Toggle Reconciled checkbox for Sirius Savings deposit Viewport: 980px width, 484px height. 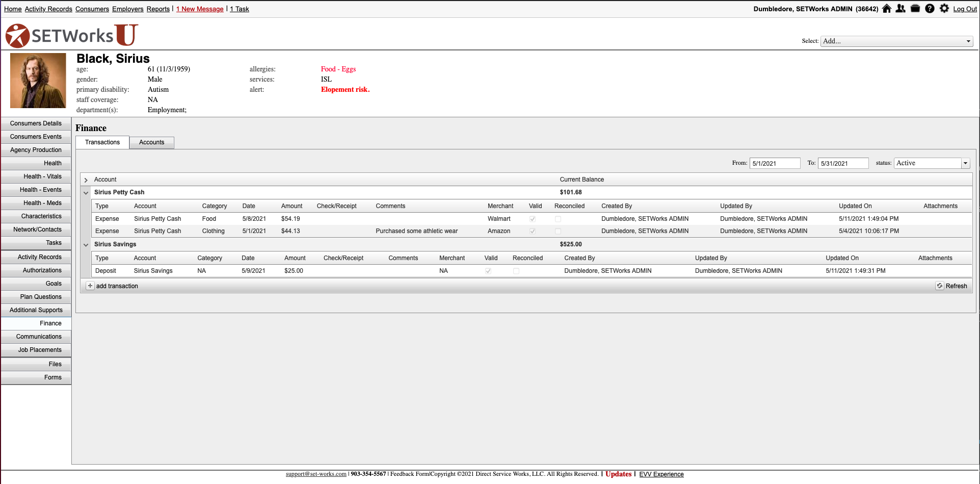click(516, 271)
